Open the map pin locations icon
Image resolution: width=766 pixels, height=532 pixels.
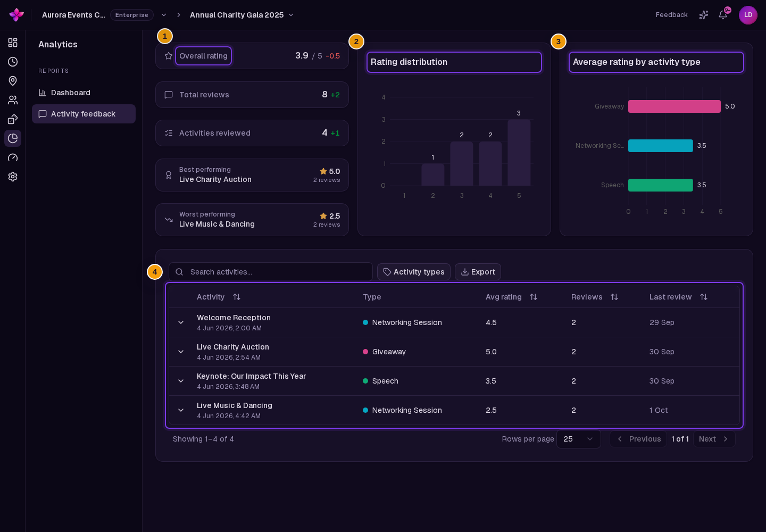coord(13,81)
